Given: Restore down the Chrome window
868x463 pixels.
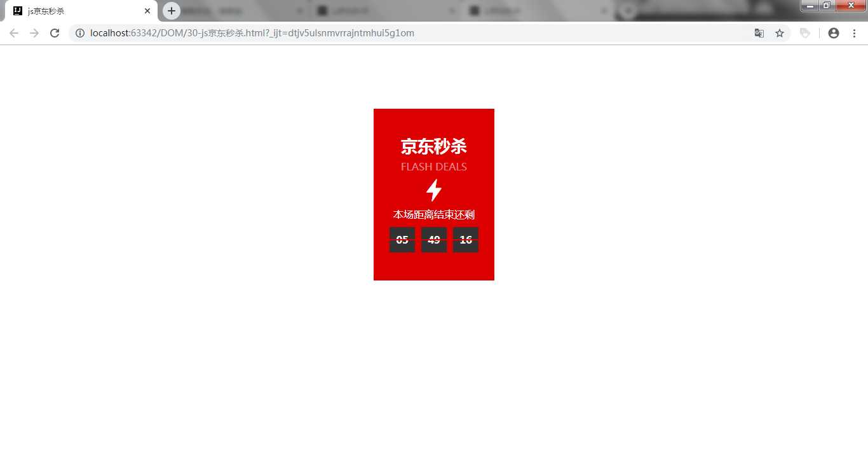Looking at the screenshot, I should [827, 5].
